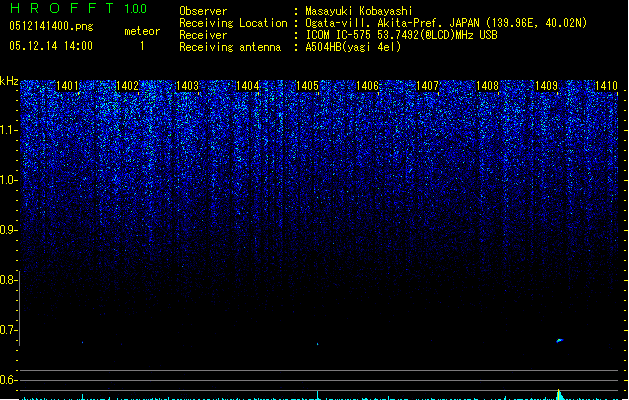629x400 pixels.
Task: Click the 0.6 kHz axis label
Action: tap(8, 380)
